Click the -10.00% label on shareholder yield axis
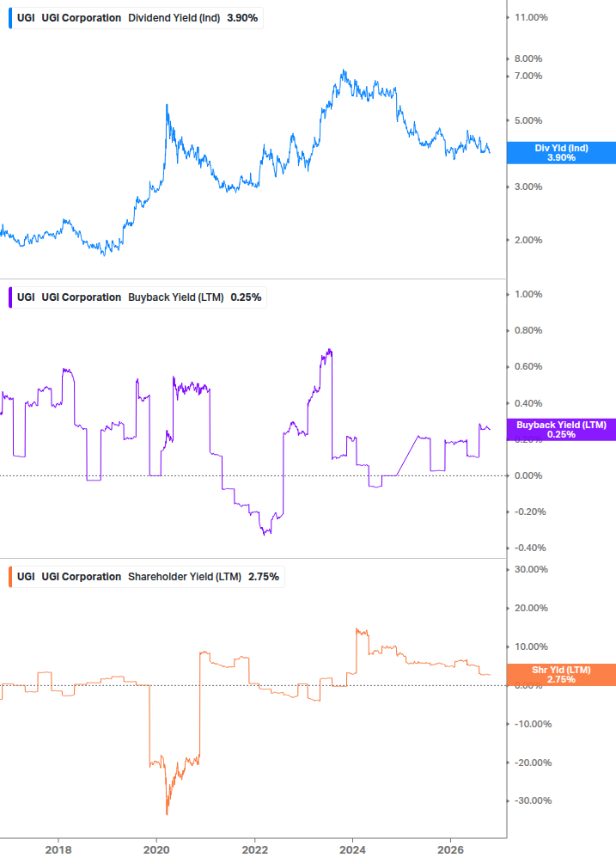Viewport: 616px width, 864px height. pos(533,724)
